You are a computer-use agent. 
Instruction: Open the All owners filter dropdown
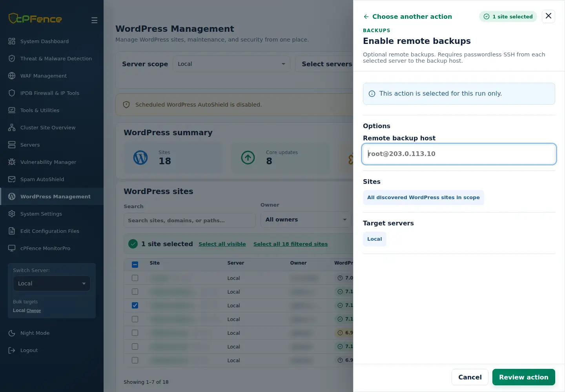click(306, 220)
